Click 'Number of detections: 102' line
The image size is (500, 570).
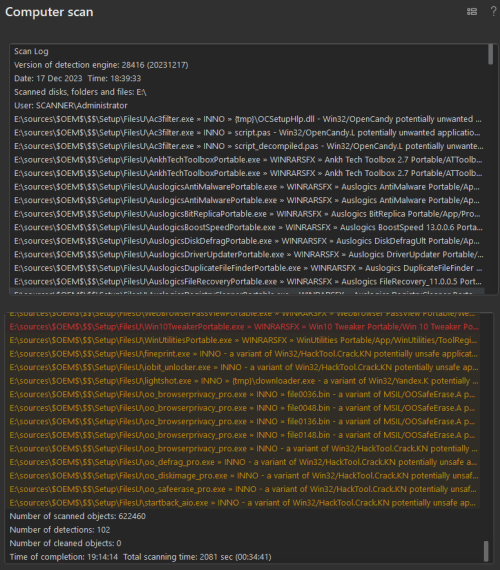coord(60,530)
